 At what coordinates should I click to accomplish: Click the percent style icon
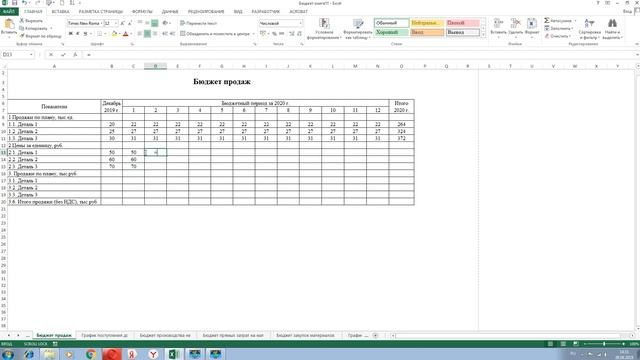tap(274, 33)
